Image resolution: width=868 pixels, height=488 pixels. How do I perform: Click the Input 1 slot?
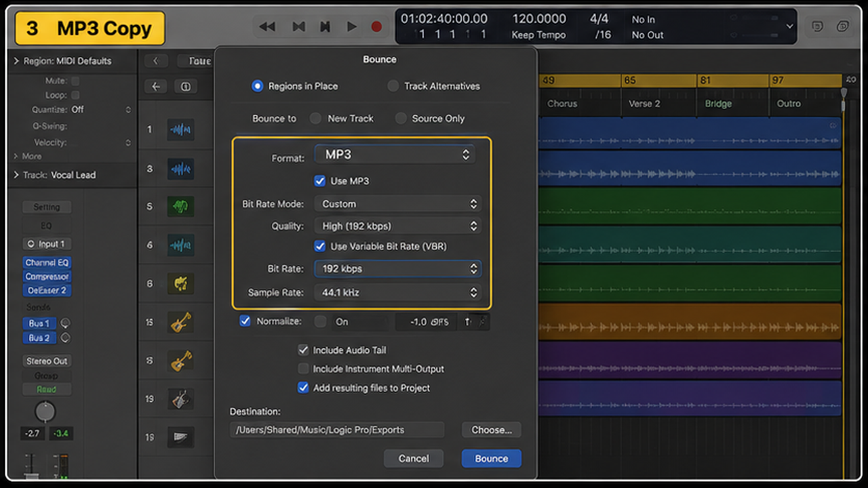coord(47,244)
